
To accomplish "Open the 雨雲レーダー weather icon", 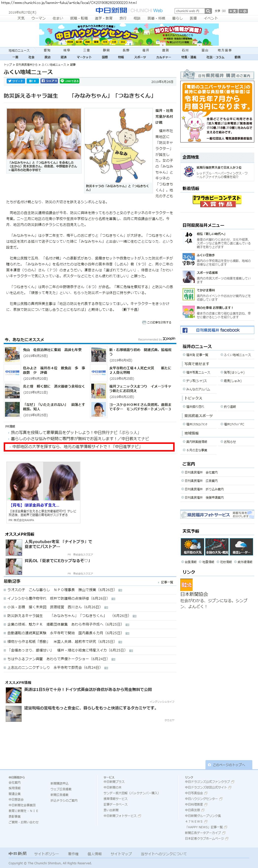I will pyautogui.click(x=241, y=547).
